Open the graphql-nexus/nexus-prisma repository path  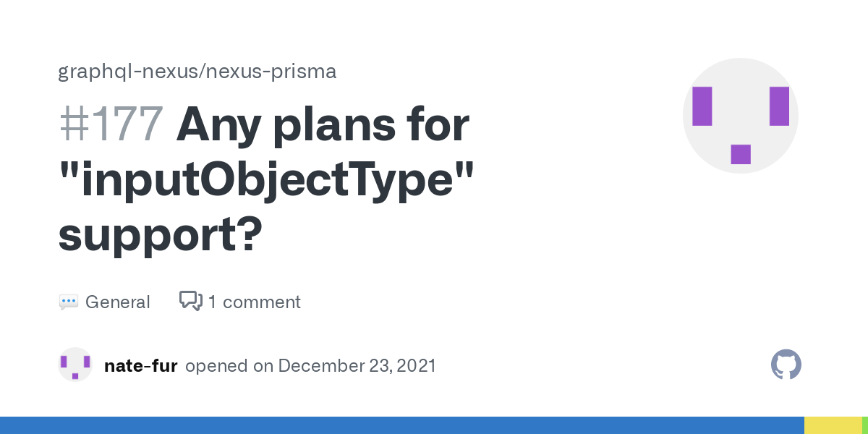pyautogui.click(x=197, y=72)
